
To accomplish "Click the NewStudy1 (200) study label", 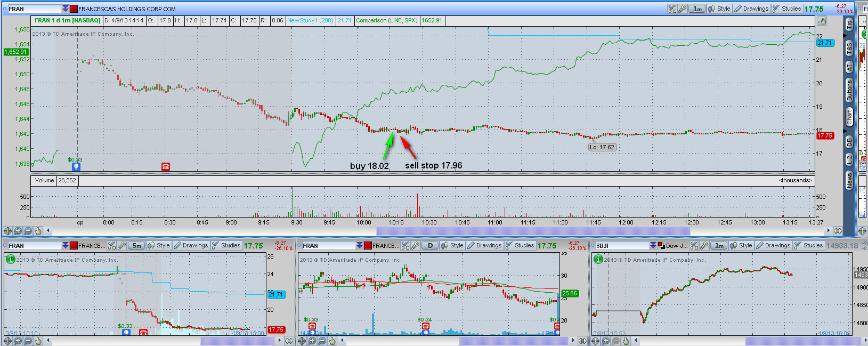I will click(x=310, y=21).
